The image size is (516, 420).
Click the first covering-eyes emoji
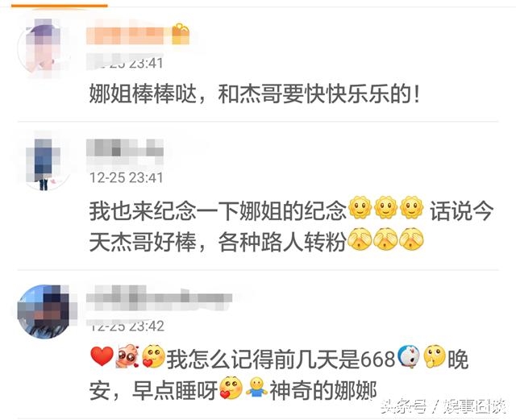click(x=360, y=239)
